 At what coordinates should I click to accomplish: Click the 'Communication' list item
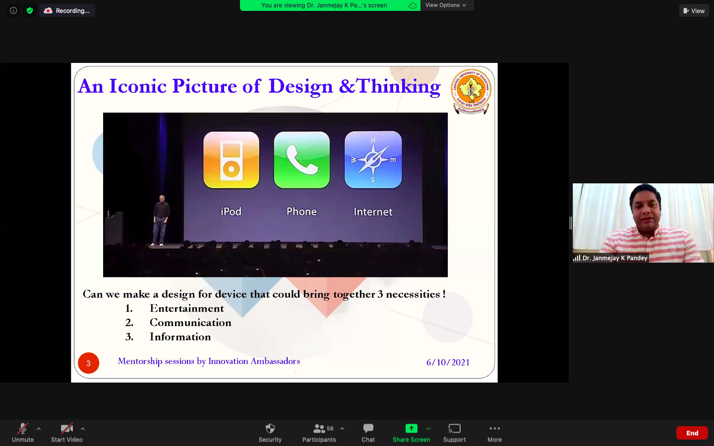(x=190, y=323)
